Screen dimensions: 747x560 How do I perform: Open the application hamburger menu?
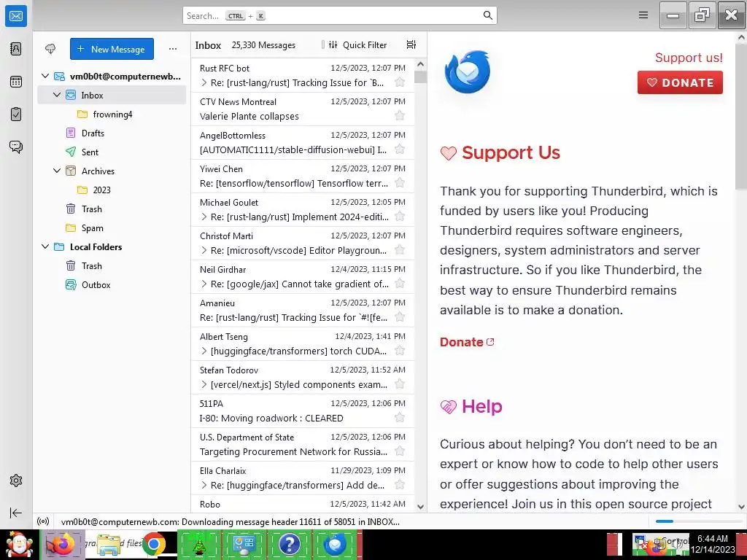click(x=643, y=15)
